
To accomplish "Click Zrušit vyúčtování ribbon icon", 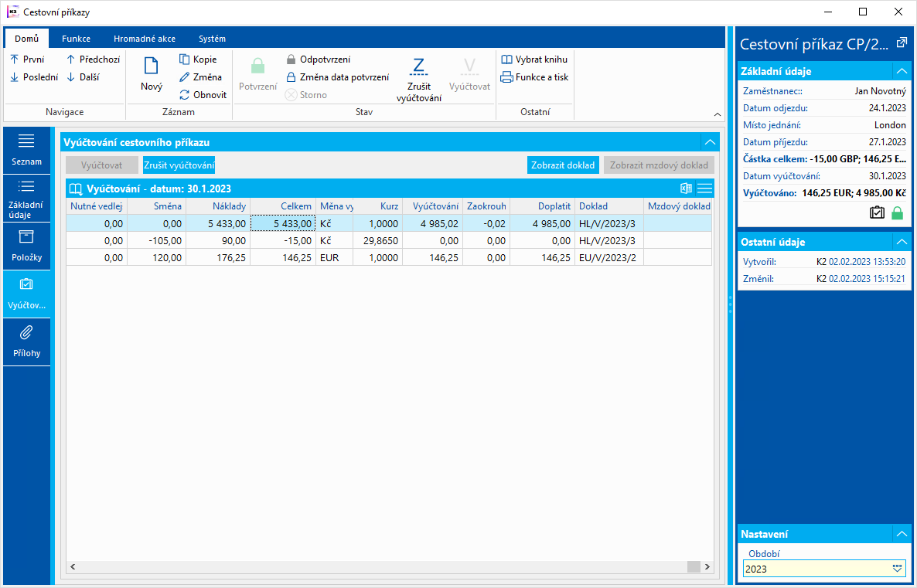I will (x=418, y=66).
